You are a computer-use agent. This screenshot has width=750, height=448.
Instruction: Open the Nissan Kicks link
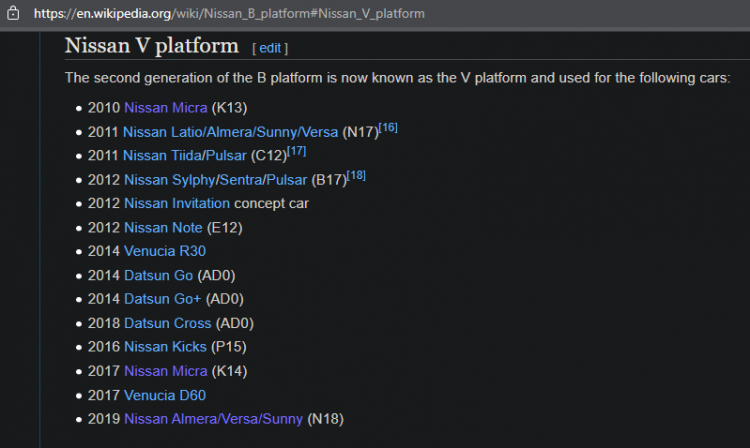coord(165,347)
